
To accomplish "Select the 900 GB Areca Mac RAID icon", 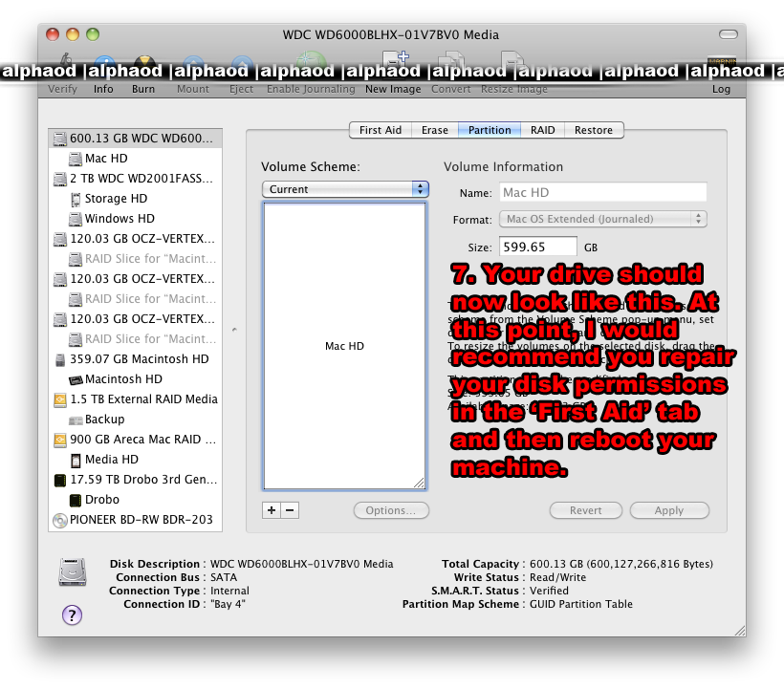I will click(60, 440).
